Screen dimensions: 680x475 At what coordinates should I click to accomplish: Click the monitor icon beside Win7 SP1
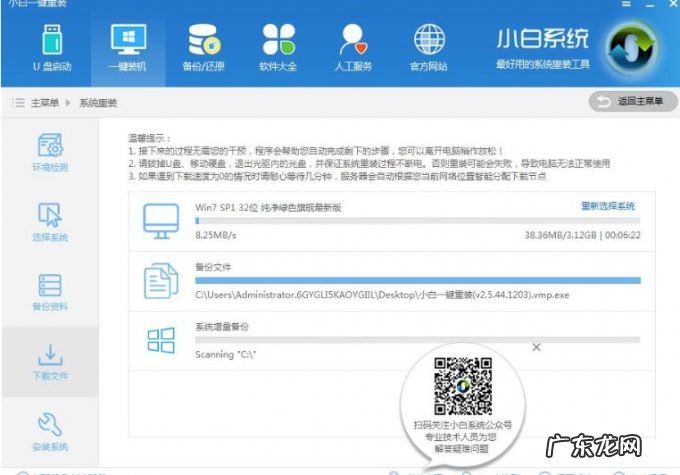point(161,221)
